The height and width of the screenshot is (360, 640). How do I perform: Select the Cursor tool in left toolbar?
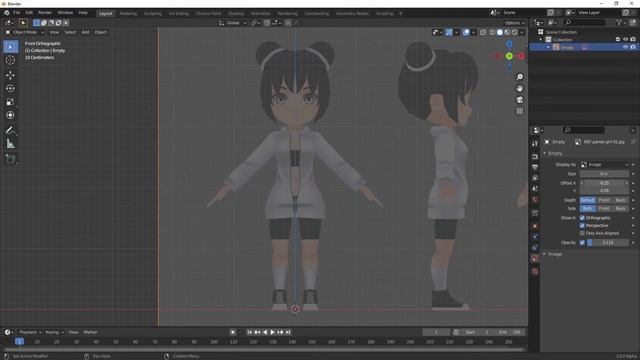pyautogui.click(x=10, y=60)
